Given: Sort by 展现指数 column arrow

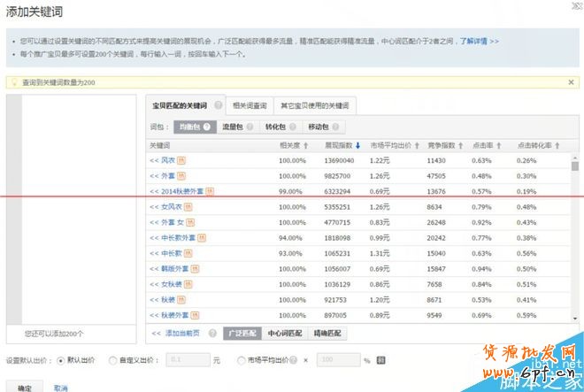Looking at the screenshot, I should (357, 145).
